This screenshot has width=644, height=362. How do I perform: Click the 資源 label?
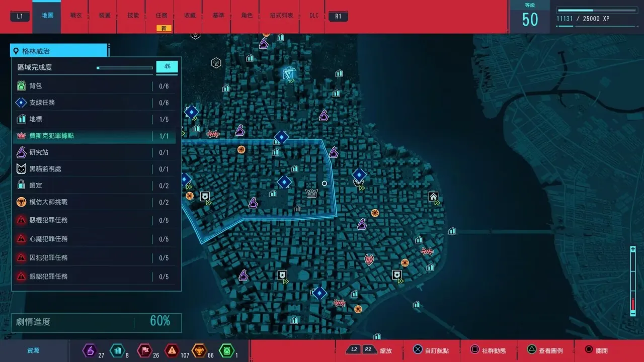(33, 350)
